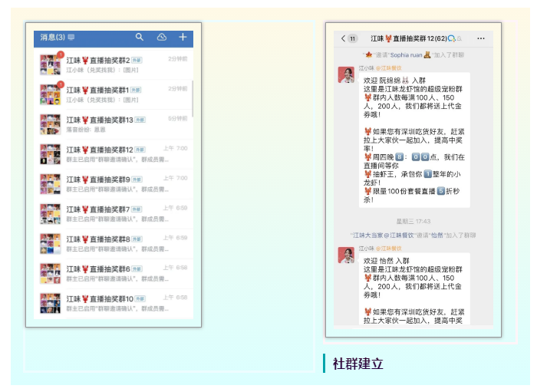
Task: Click the second welcome message for 怡然
Action: click(414, 289)
